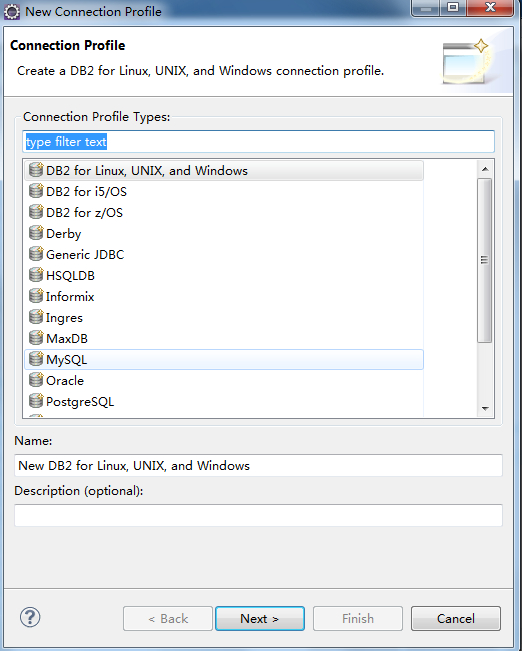Select the 'DB2 for Linux, UNIX, and Windows' text row
The width and height of the screenshot is (522, 651).
224,171
